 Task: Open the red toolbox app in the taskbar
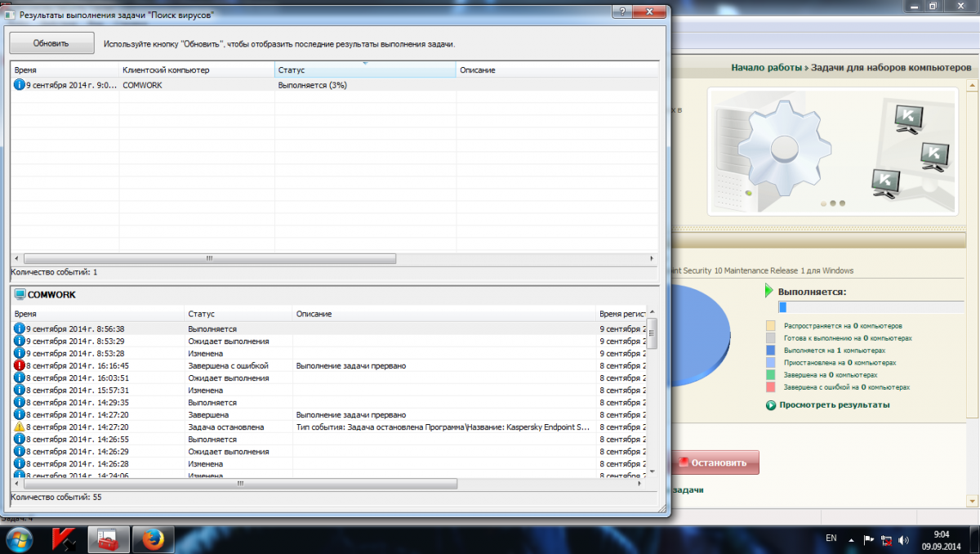click(x=108, y=539)
